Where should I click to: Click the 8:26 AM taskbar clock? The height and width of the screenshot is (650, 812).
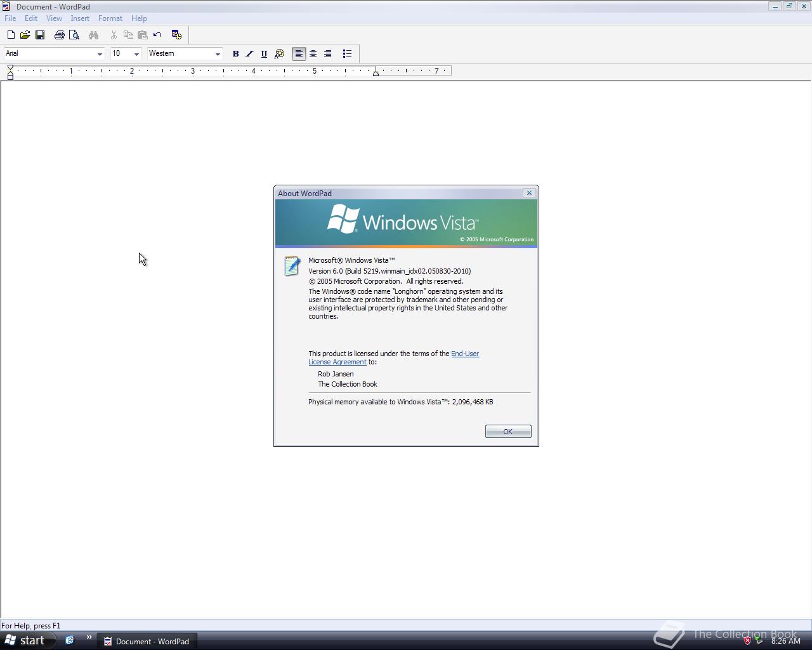(785, 641)
